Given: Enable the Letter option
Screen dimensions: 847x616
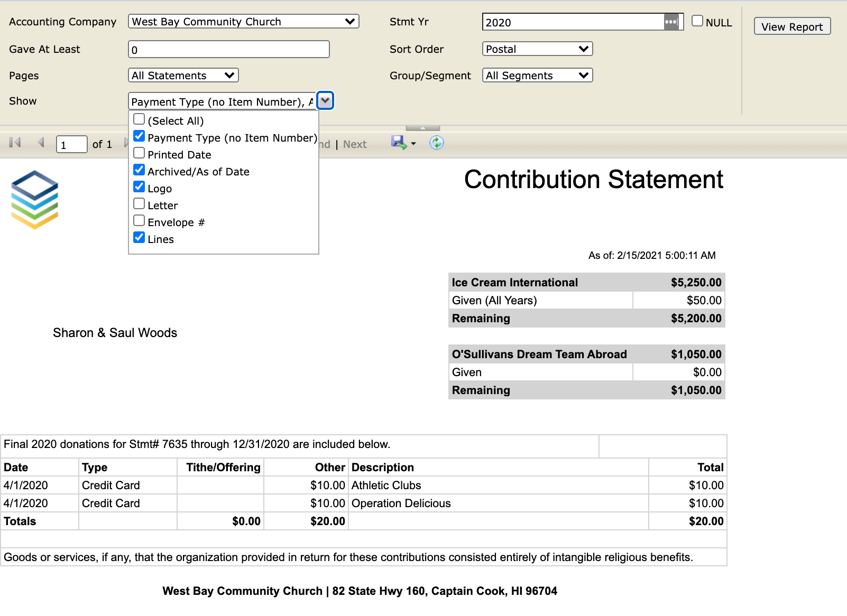Looking at the screenshot, I should pos(139,204).
